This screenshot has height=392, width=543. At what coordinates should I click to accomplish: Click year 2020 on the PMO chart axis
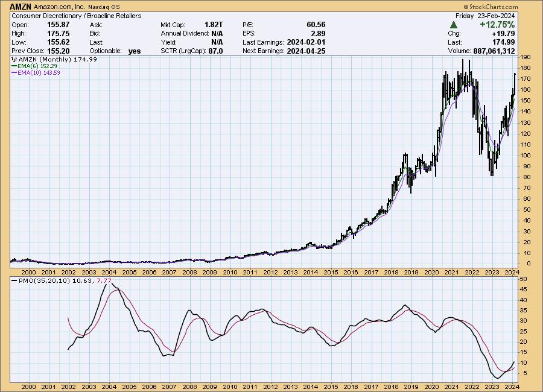tap(431, 387)
